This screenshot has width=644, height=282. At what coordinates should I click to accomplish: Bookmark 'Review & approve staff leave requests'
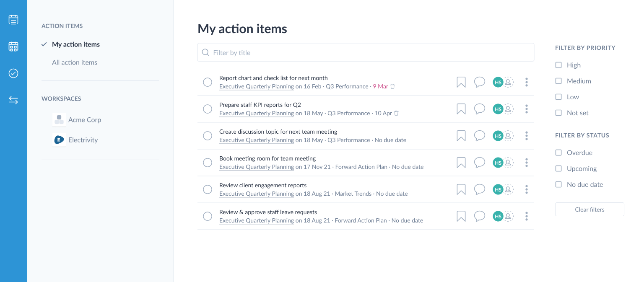461,216
